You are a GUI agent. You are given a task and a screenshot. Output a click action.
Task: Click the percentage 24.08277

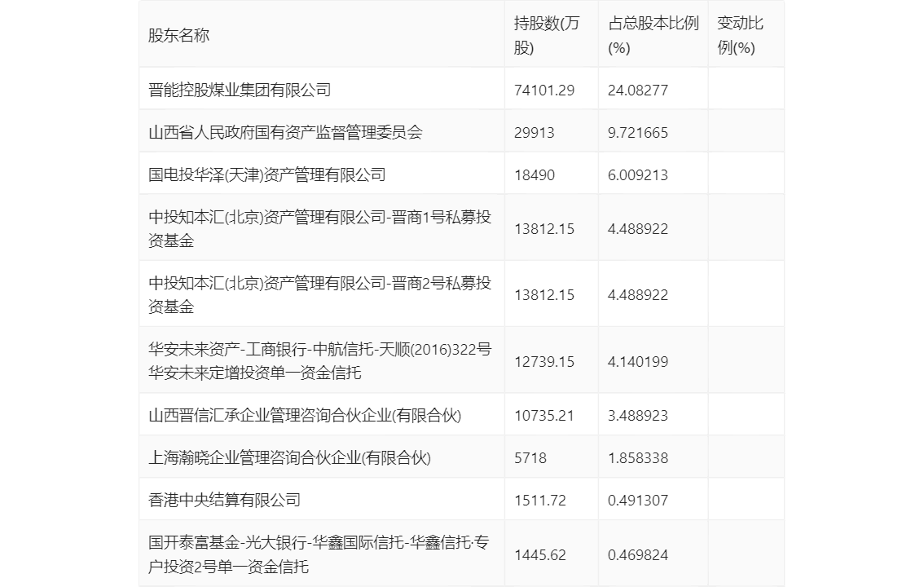(638, 90)
